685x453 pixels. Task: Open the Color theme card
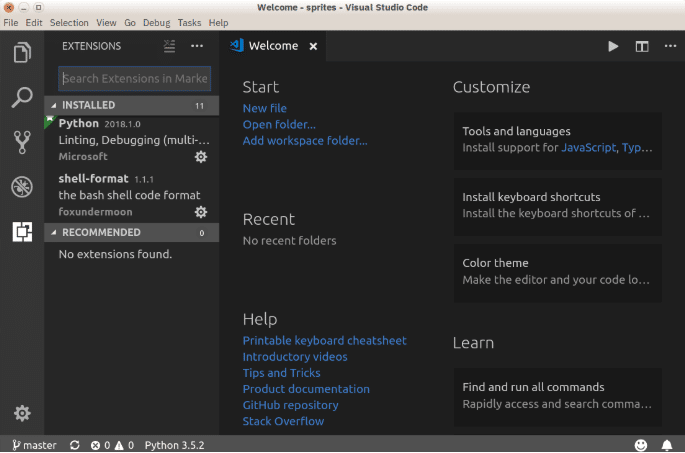click(558, 273)
